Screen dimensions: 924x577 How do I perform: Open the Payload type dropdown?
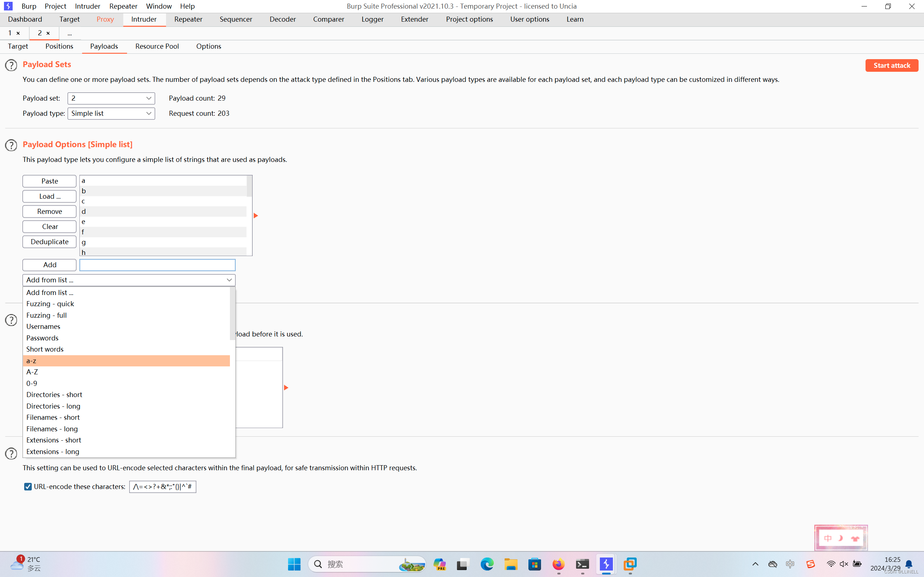[x=111, y=113]
